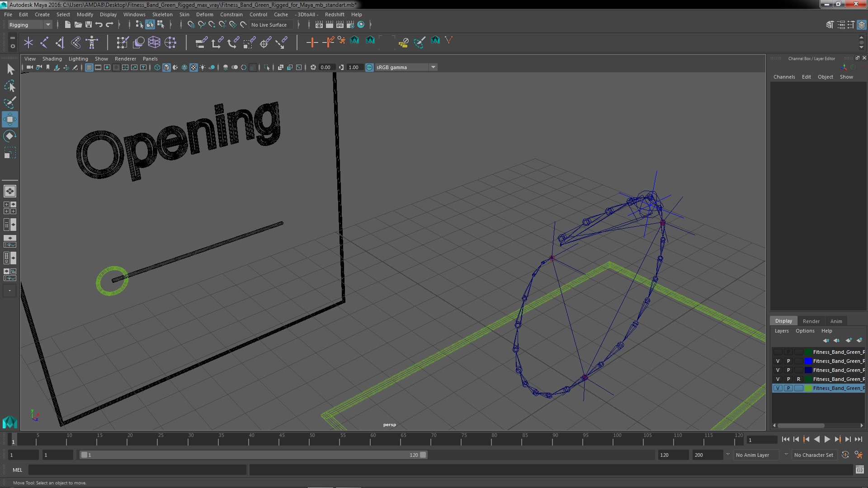Switch to Anim layer tab
The width and height of the screenshot is (868, 488).
(836, 321)
